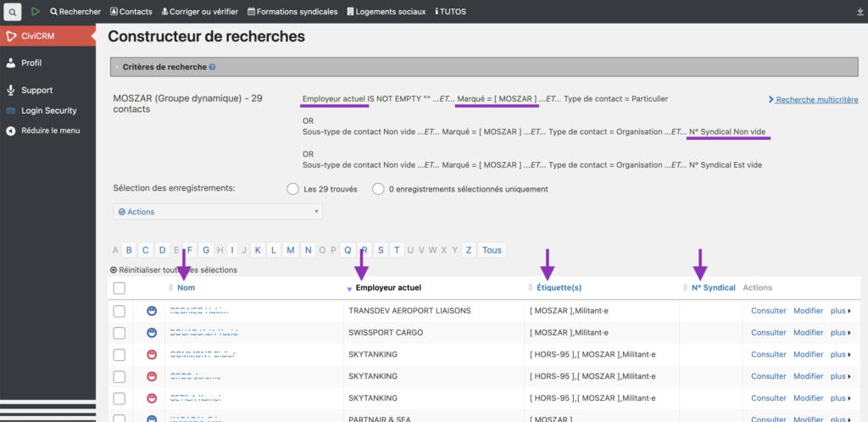Tick the select-all checkbox in table header
This screenshot has height=422, width=868.
tap(120, 288)
